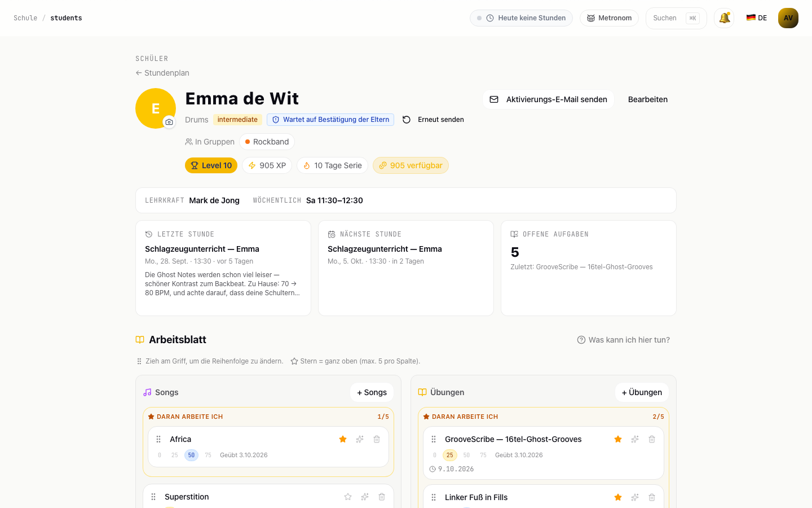Image resolution: width=812 pixels, height=508 pixels.
Task: Add new songs with + Songs
Action: click(x=372, y=392)
